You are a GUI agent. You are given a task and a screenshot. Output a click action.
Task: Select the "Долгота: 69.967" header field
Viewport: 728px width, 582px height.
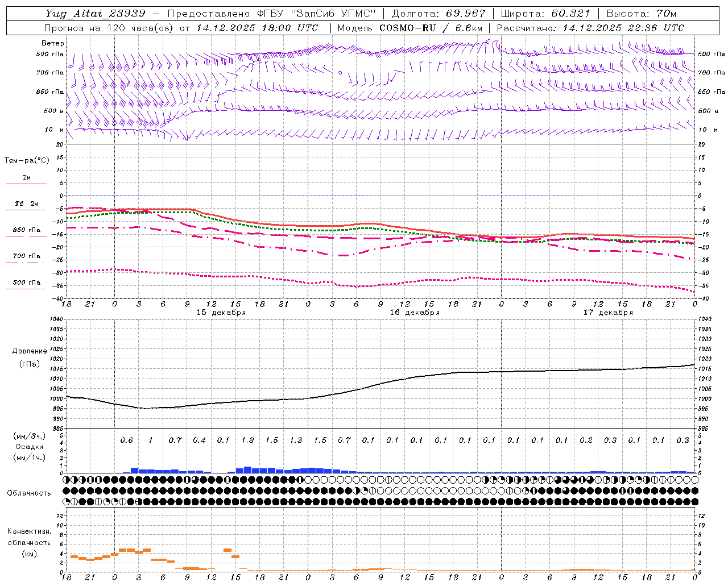tap(439, 14)
